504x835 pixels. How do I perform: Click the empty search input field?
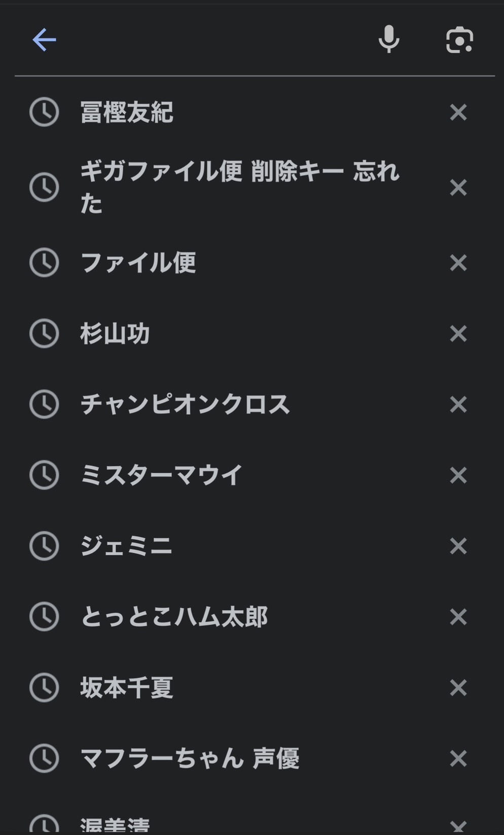coord(213,40)
